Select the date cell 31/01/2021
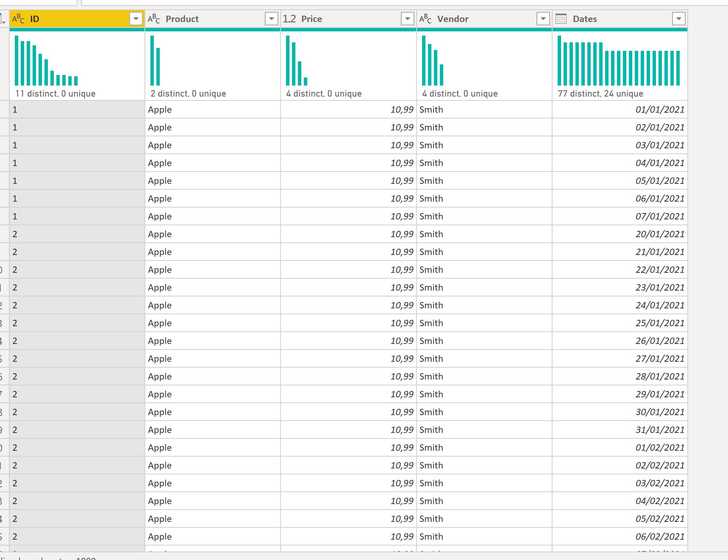Screen dimensions: 728x560 tap(620, 430)
